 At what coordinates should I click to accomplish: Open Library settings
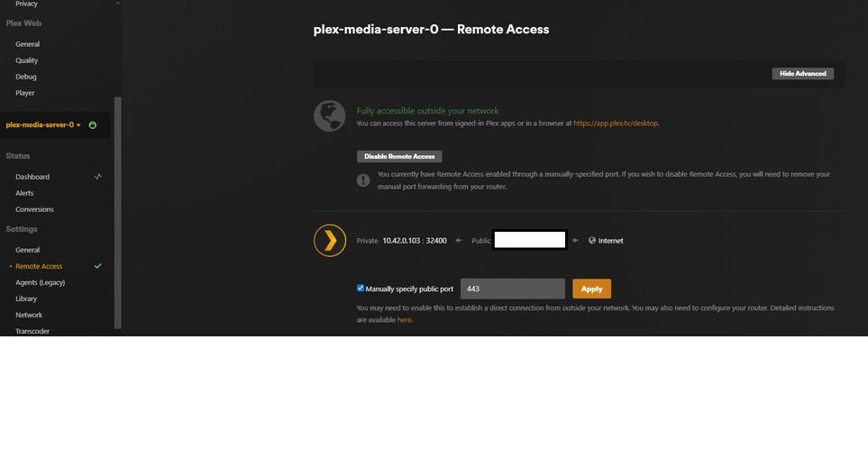pos(26,298)
